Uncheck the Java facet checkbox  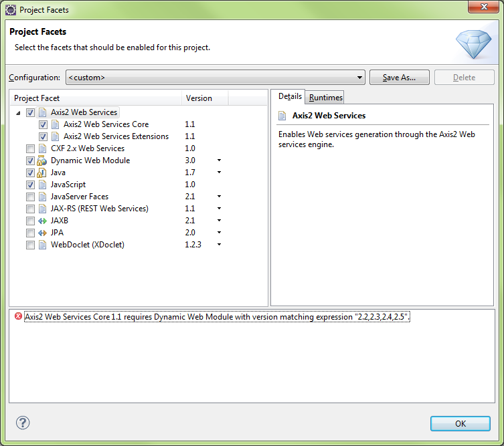[x=30, y=173]
